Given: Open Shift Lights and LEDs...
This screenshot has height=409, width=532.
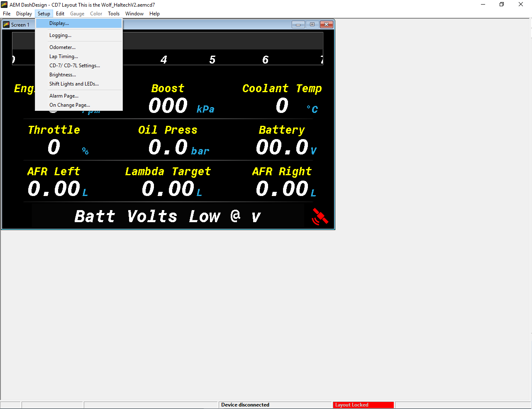Looking at the screenshot, I should tap(79, 84).
